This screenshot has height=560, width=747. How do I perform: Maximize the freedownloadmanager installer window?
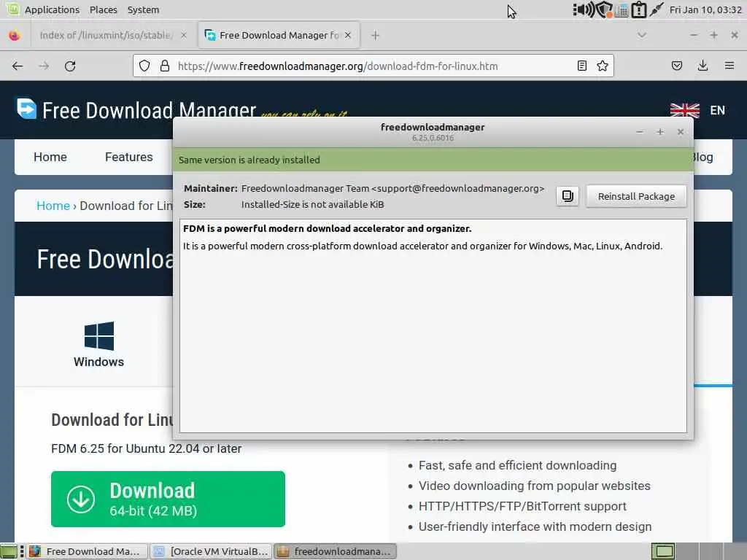pos(659,132)
